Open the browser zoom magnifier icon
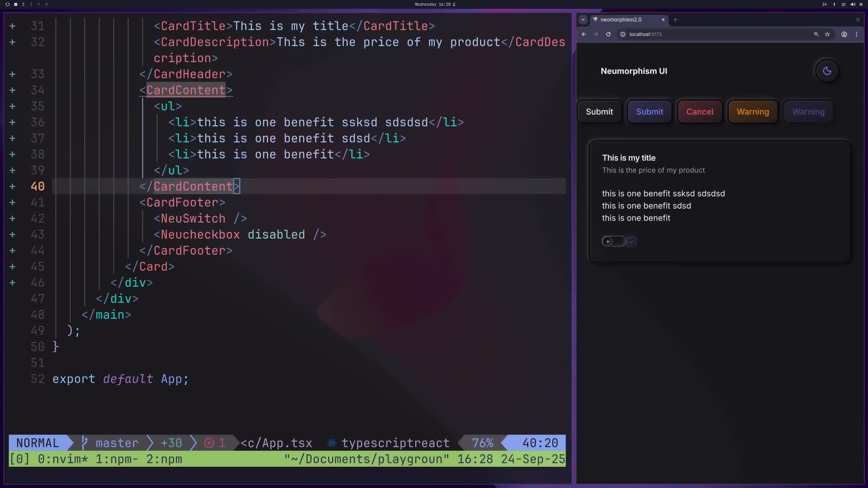 tap(816, 34)
